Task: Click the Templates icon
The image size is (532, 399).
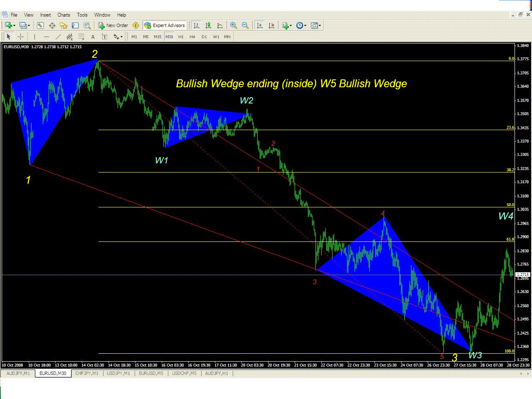Action: point(314,25)
